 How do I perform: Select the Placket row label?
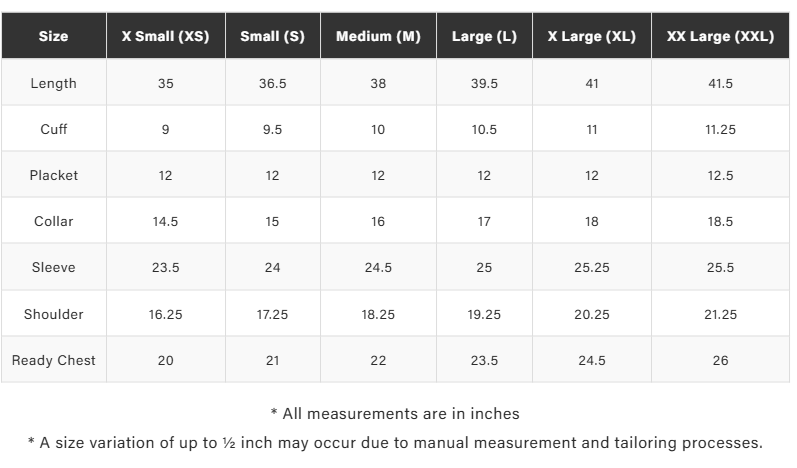point(54,175)
